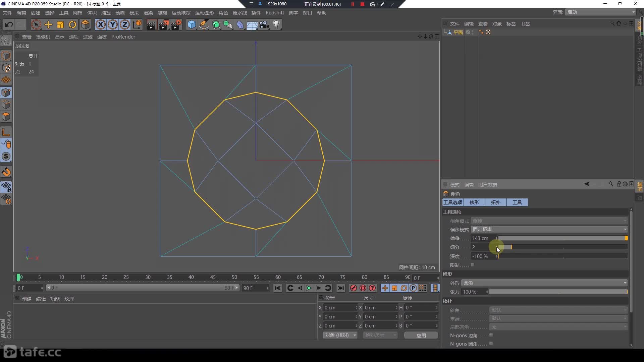Open the 斜角 默认 dropdown
Screen dimensions: 644x362
[558, 310]
